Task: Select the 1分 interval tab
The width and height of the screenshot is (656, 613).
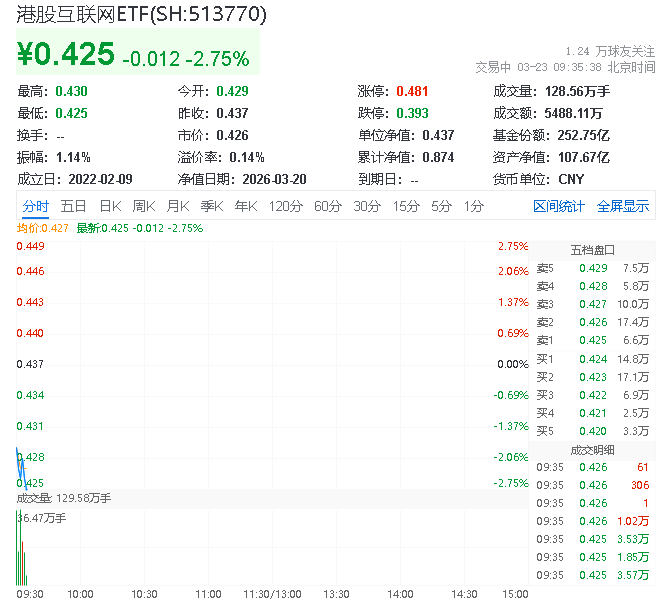Action: (473, 206)
